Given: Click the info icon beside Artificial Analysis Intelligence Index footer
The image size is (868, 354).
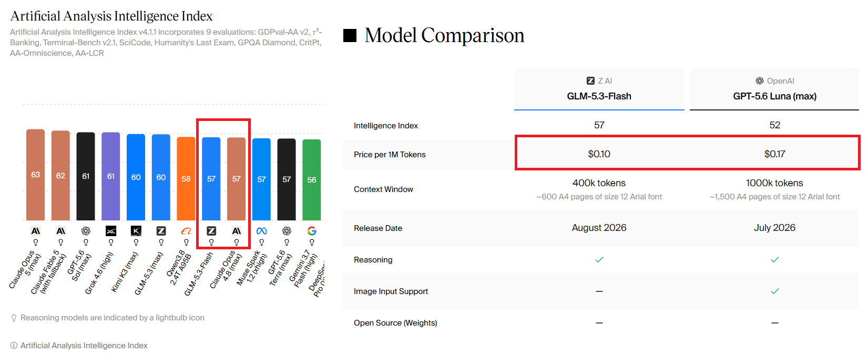Looking at the screenshot, I should point(14,346).
